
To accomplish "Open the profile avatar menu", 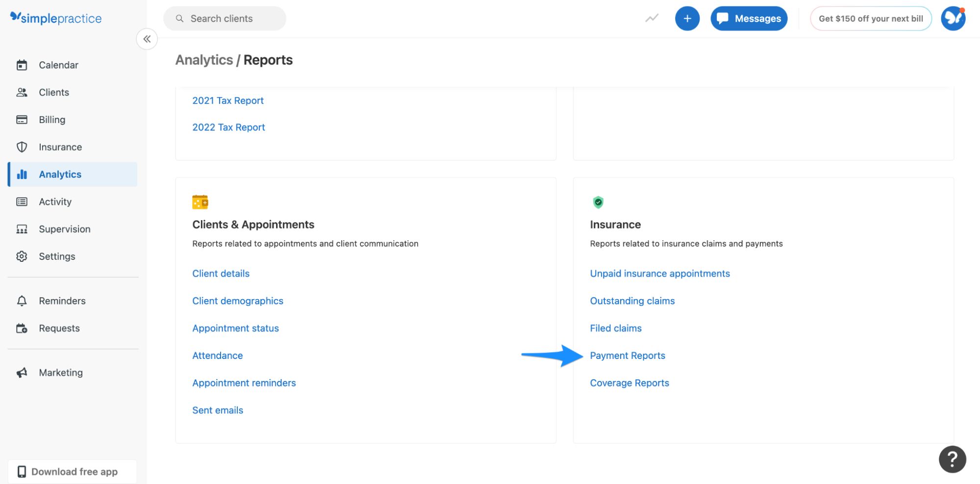I will tap(953, 18).
